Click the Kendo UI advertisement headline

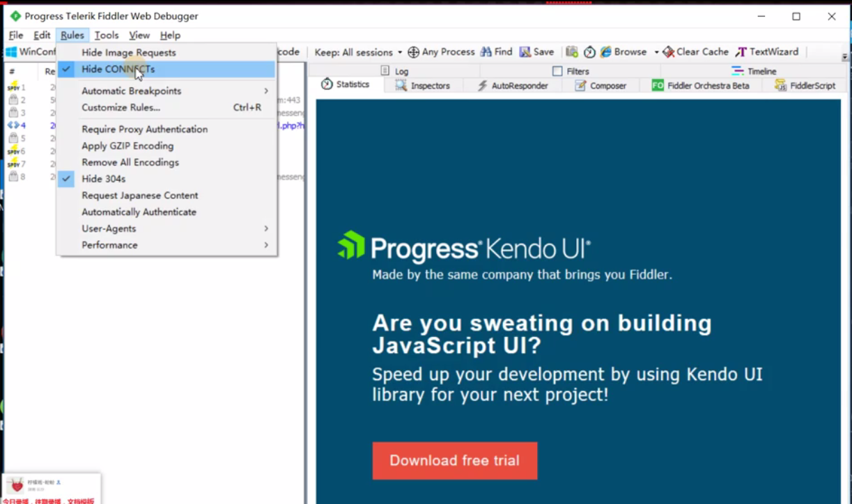click(542, 334)
